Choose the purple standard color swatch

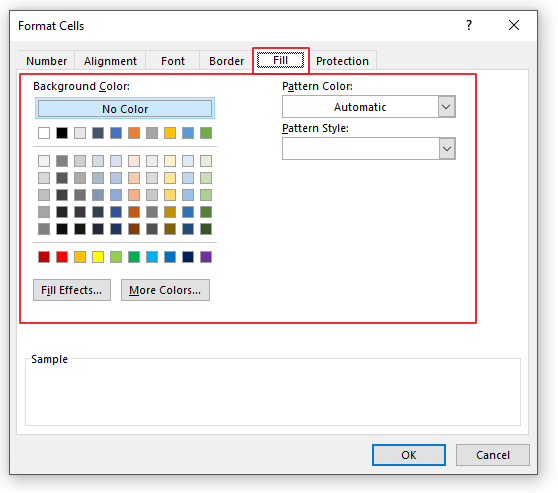coord(206,257)
